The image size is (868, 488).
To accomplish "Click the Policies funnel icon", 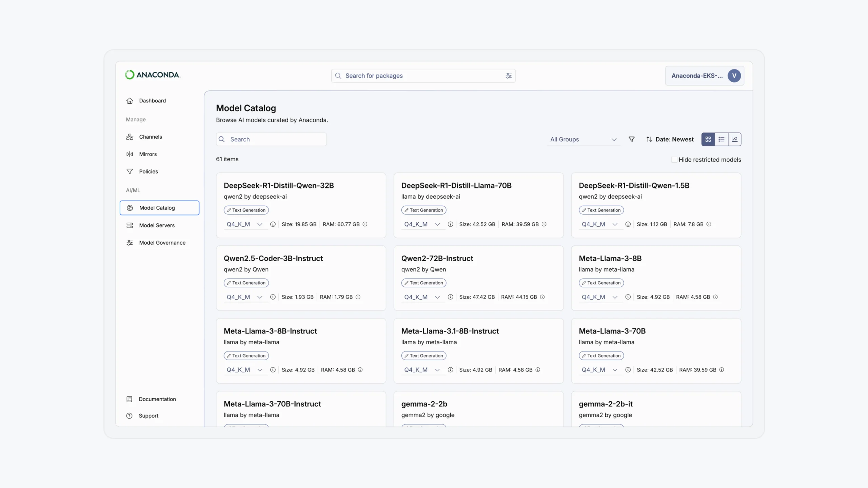I will tap(130, 171).
